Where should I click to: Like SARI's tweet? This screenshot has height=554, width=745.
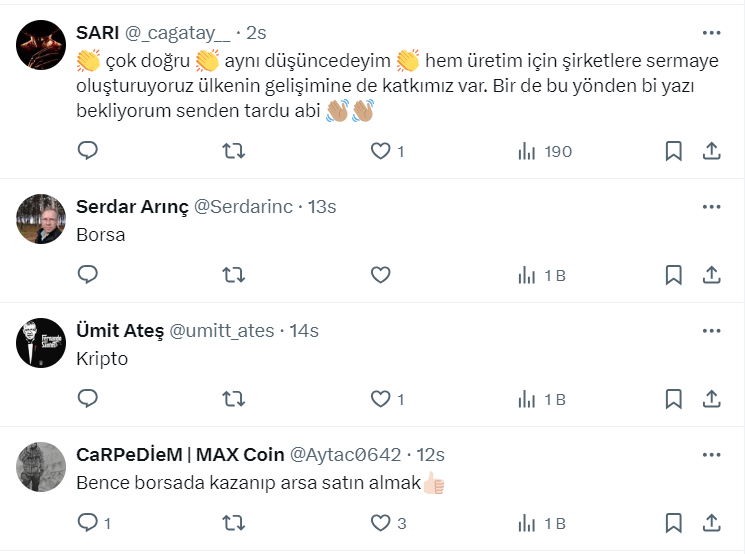380,151
